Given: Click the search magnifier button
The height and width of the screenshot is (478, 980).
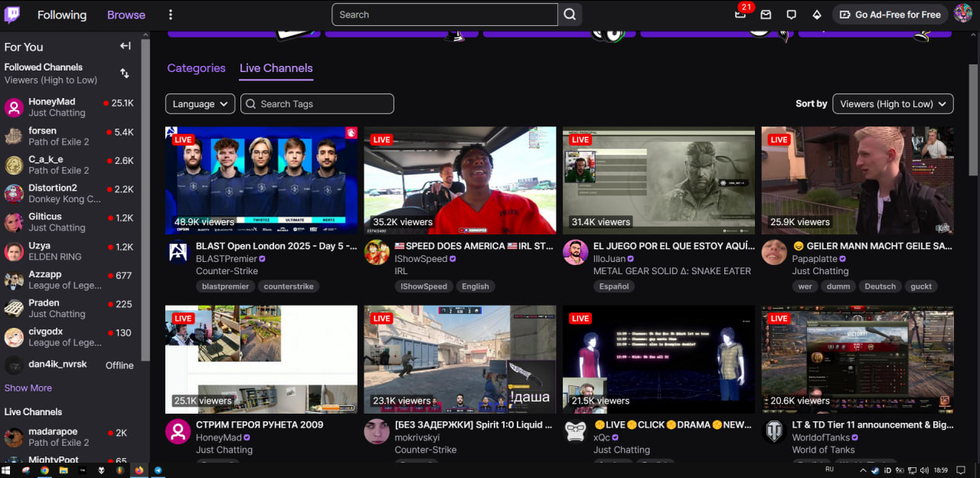Looking at the screenshot, I should click(570, 15).
